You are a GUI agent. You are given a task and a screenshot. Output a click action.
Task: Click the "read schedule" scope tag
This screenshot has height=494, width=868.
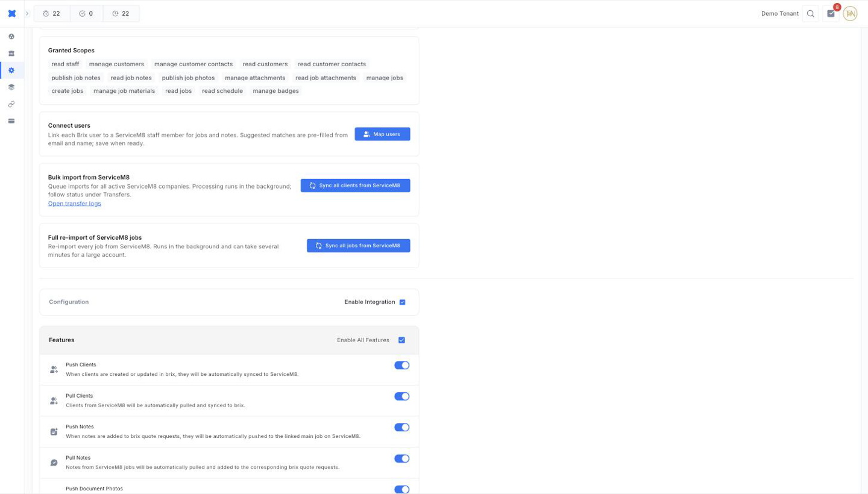click(x=222, y=91)
